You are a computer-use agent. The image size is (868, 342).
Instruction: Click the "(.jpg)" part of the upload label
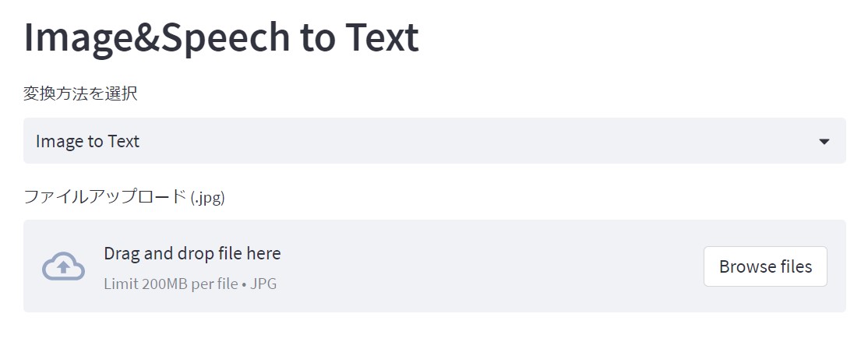[x=207, y=197]
